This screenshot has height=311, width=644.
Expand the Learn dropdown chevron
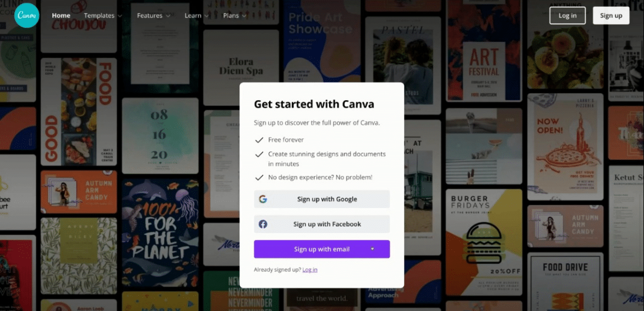coord(206,16)
